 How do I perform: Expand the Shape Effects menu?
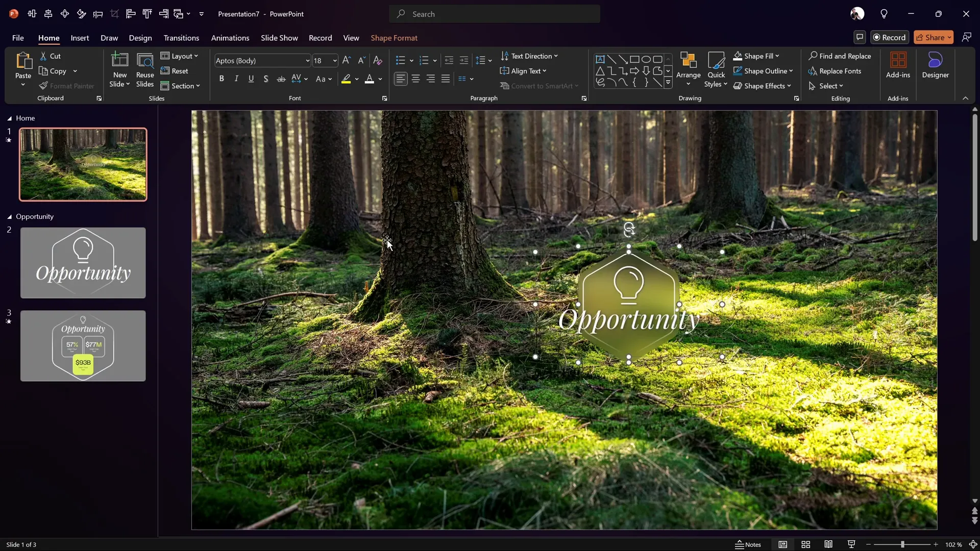(x=762, y=86)
